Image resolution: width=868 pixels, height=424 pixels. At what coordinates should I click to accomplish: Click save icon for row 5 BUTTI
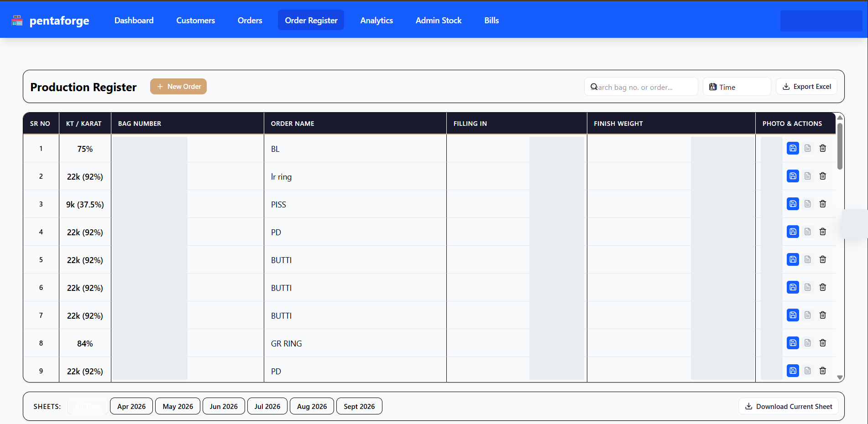[x=793, y=259]
